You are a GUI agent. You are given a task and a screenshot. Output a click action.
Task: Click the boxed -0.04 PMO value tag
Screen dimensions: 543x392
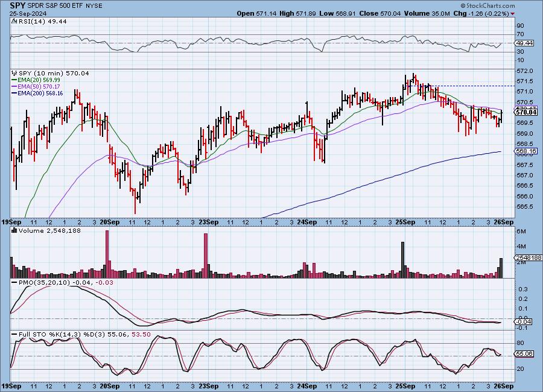point(523,322)
